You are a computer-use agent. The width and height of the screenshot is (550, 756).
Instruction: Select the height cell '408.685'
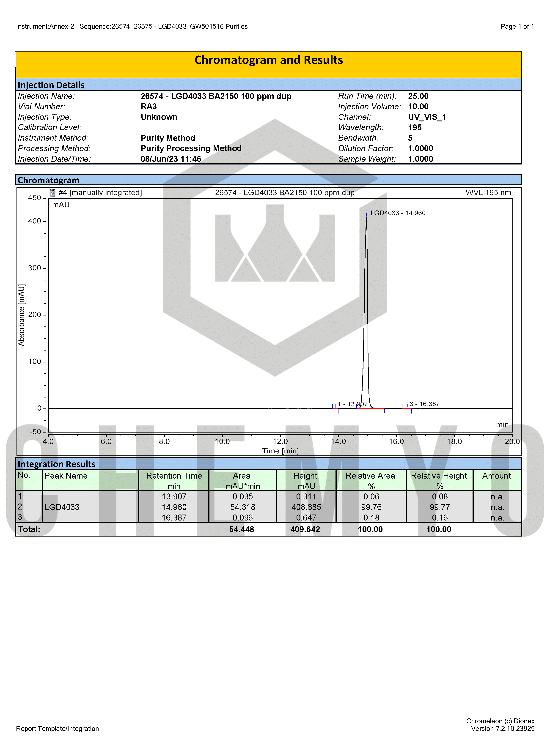click(306, 507)
